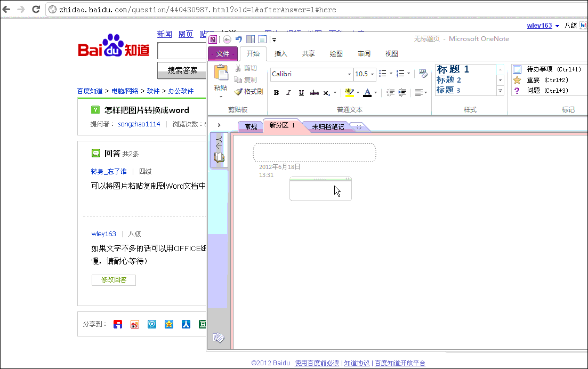Open the unfiled notes icon in sidebar

218,338
